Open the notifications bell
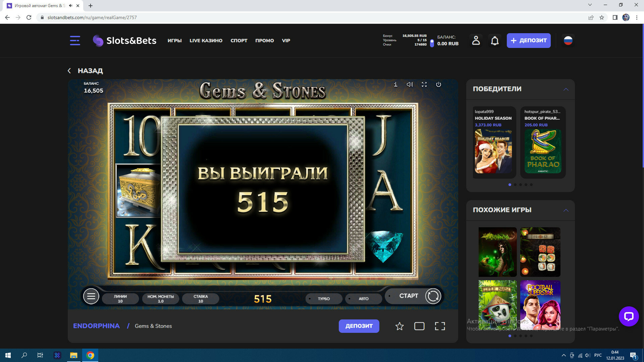Viewport: 644px width, 362px height. [495, 41]
